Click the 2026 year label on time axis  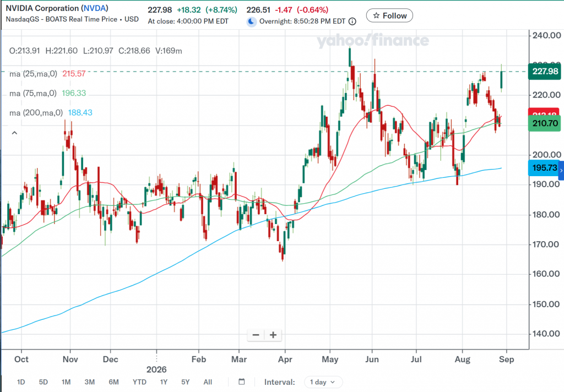tap(156, 369)
